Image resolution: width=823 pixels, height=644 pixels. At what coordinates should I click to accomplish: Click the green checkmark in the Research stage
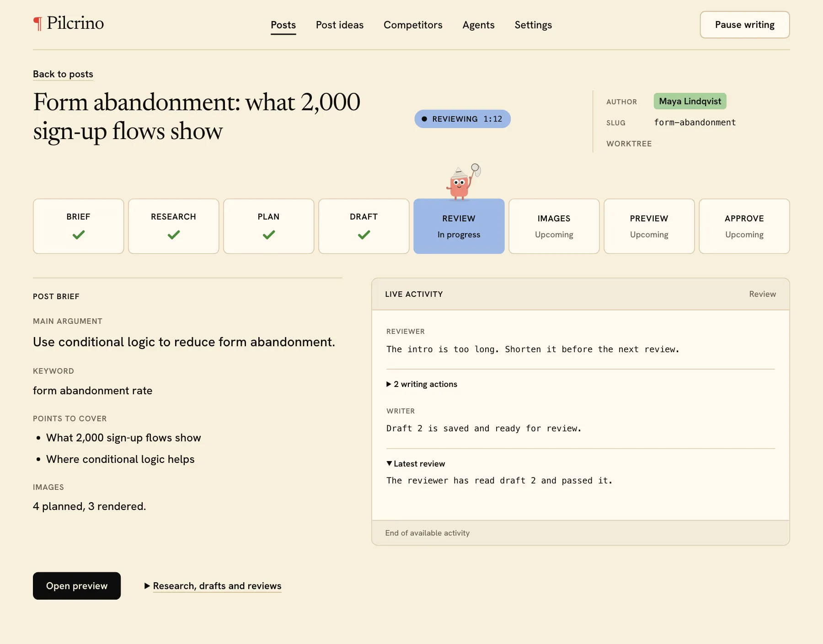[174, 235]
